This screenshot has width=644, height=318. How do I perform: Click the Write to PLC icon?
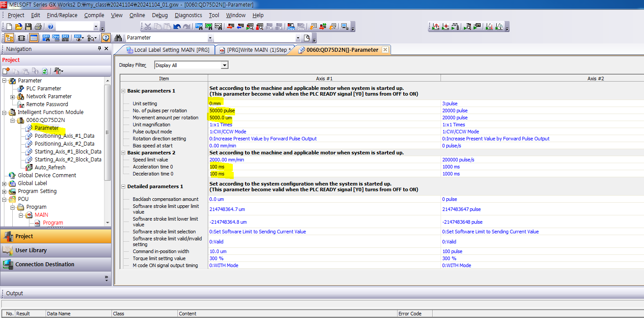[231, 27]
